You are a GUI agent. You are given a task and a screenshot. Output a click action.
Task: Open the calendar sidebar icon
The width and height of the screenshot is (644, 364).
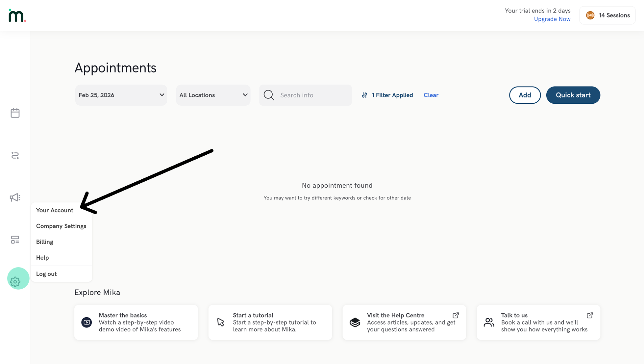[x=15, y=113]
